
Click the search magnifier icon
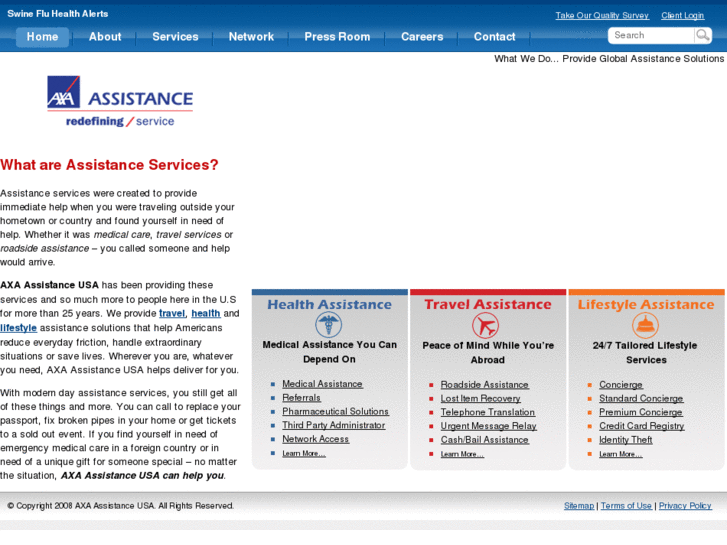(x=703, y=35)
